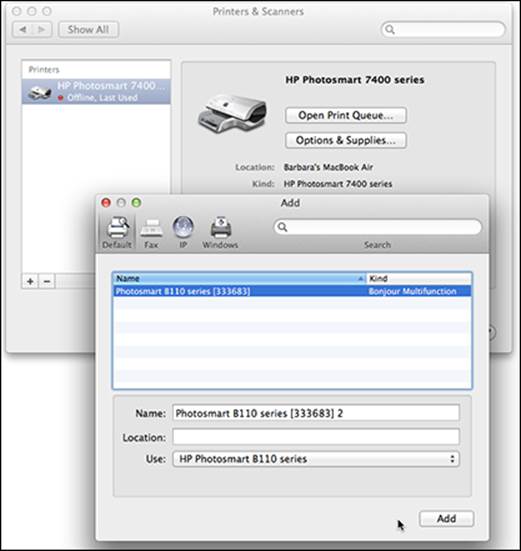Click Show All in the toolbar
Viewport: 521px width, 551px height.
pos(88,30)
